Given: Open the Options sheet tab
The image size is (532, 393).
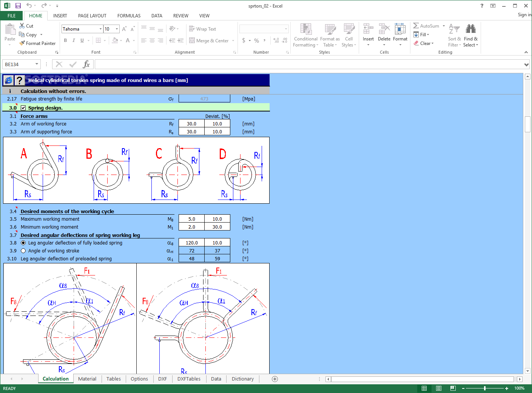Looking at the screenshot, I should [139, 379].
